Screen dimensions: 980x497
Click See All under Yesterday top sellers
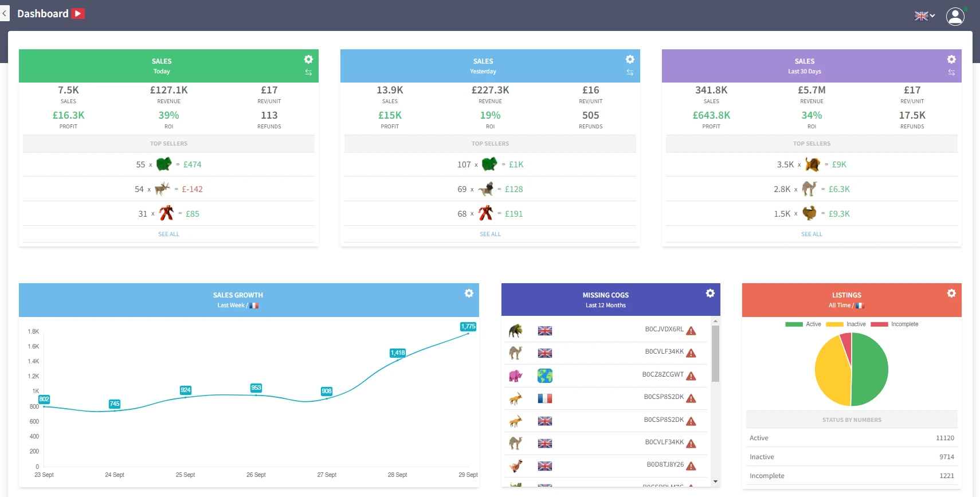[490, 234]
